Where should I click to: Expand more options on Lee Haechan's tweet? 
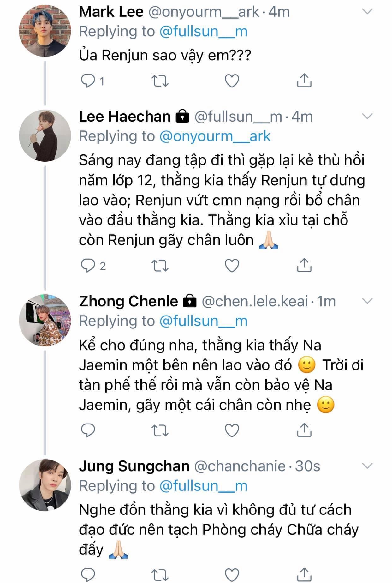tap(367, 117)
